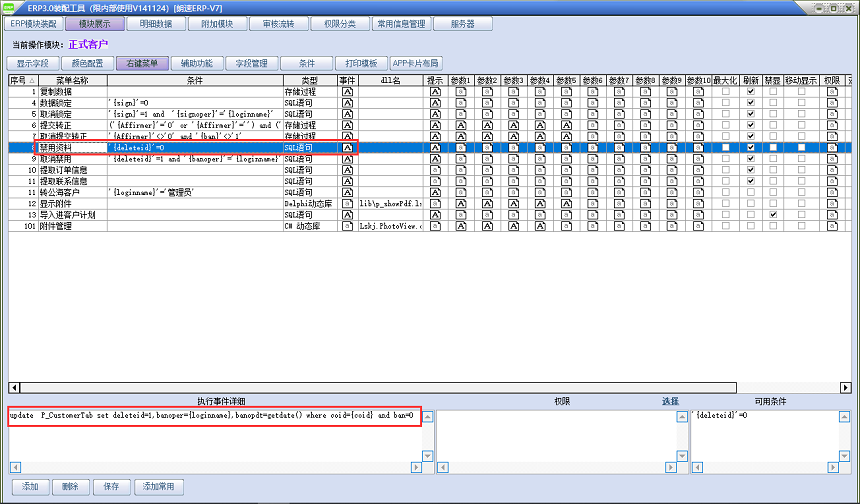This screenshot has height=504, width=860.
Task: Click 参数1 icon in 附件管理 row
Action: [x=460, y=226]
